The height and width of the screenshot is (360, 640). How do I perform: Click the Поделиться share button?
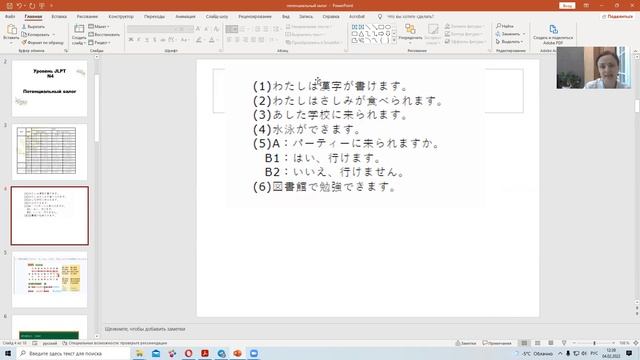[617, 17]
